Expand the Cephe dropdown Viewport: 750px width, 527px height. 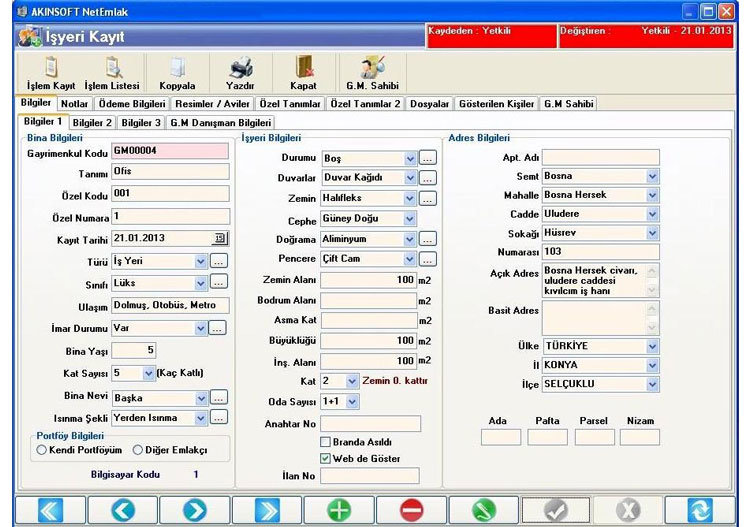[x=409, y=219]
